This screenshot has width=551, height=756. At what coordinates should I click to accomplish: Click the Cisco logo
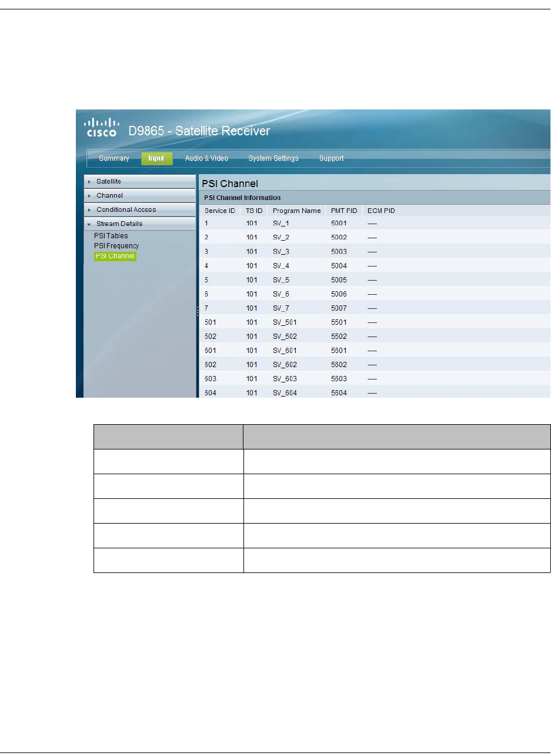[103, 127]
